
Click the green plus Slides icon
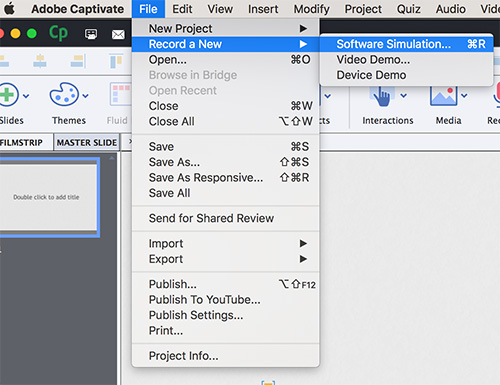point(8,95)
